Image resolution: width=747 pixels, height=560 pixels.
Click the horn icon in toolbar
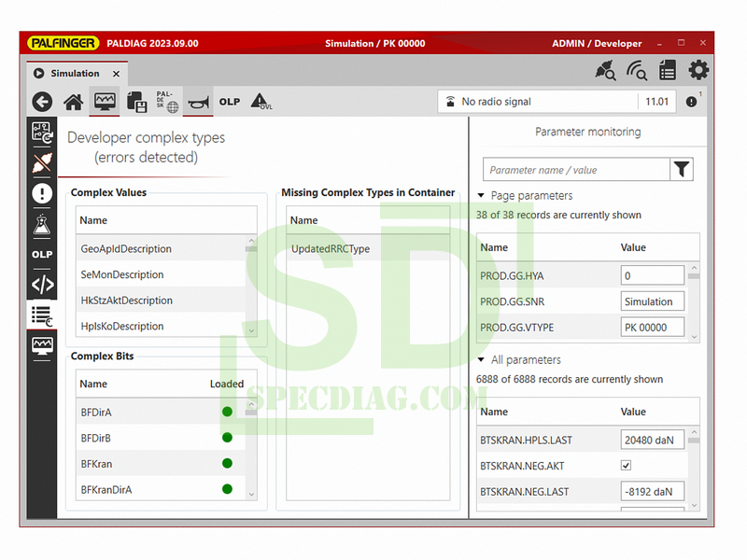[198, 102]
